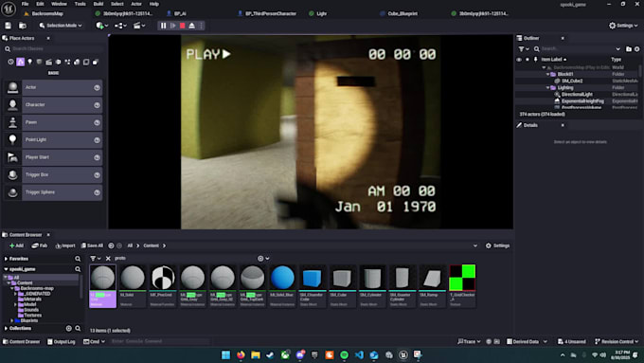The image size is (644, 363).
Task: Open the Outliner filter dropdown
Action: coord(523,49)
